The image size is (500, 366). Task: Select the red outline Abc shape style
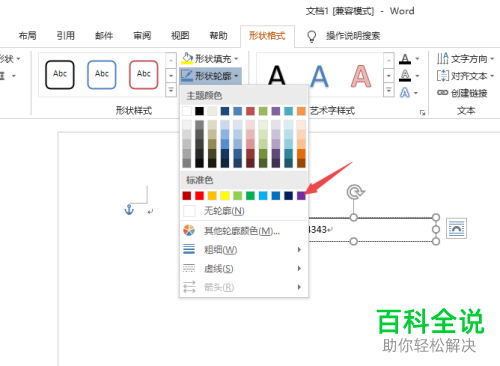pos(144,75)
